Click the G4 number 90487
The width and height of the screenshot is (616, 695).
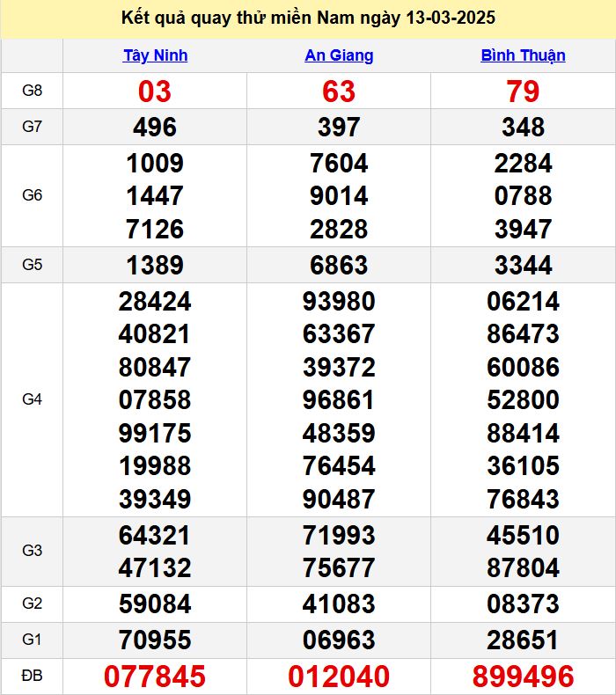click(339, 499)
